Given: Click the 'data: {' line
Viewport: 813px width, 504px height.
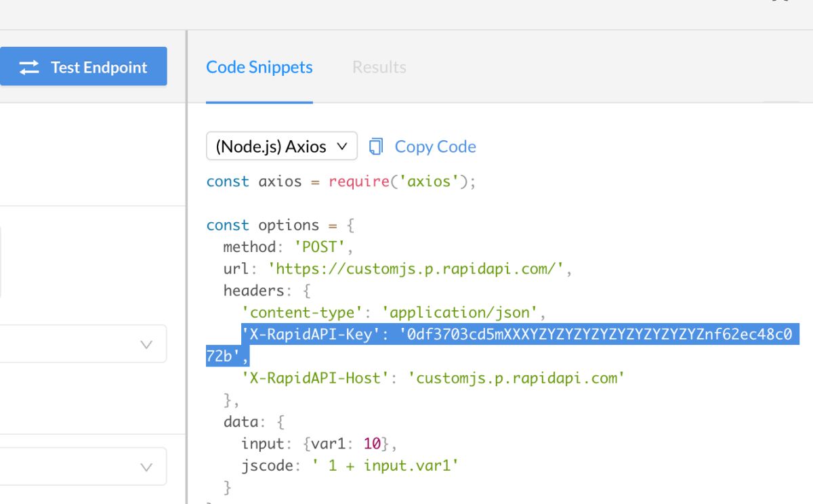Looking at the screenshot, I should point(253,422).
